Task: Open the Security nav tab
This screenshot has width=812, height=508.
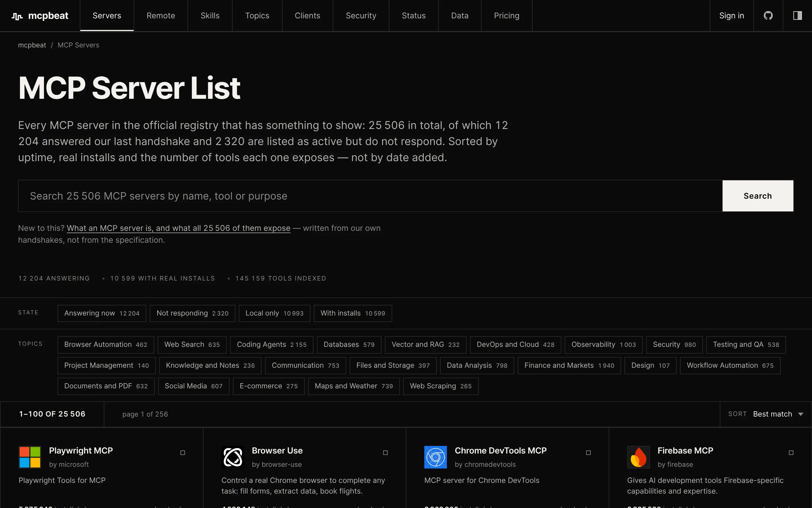Action: 361,16
